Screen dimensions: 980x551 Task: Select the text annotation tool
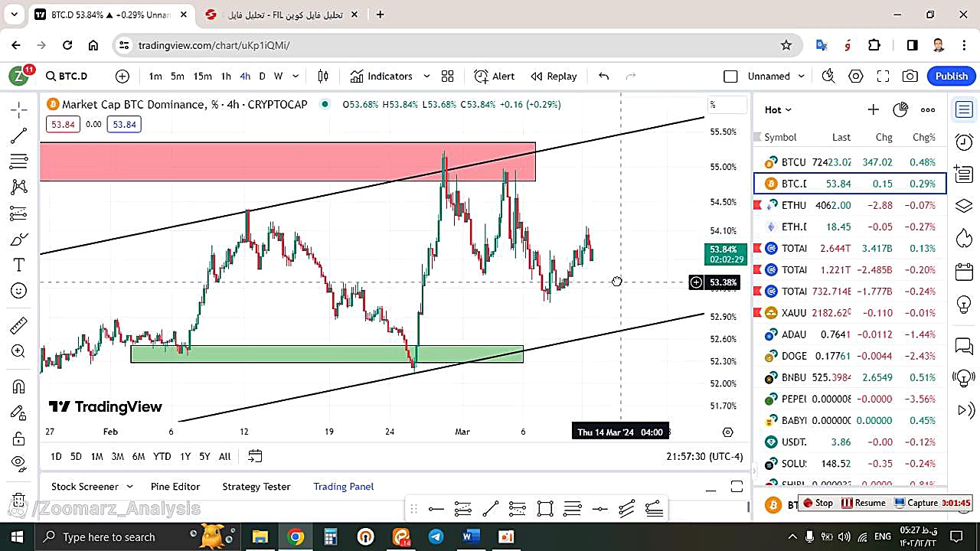point(19,265)
